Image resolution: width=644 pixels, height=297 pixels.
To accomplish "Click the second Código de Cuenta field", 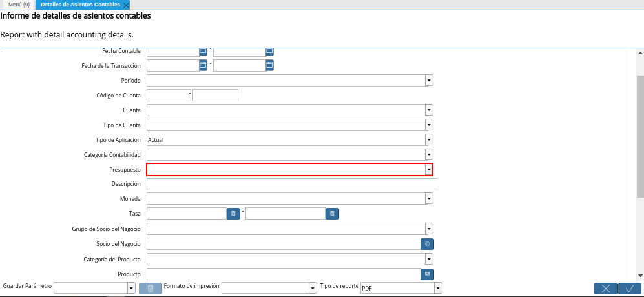I will coord(215,96).
